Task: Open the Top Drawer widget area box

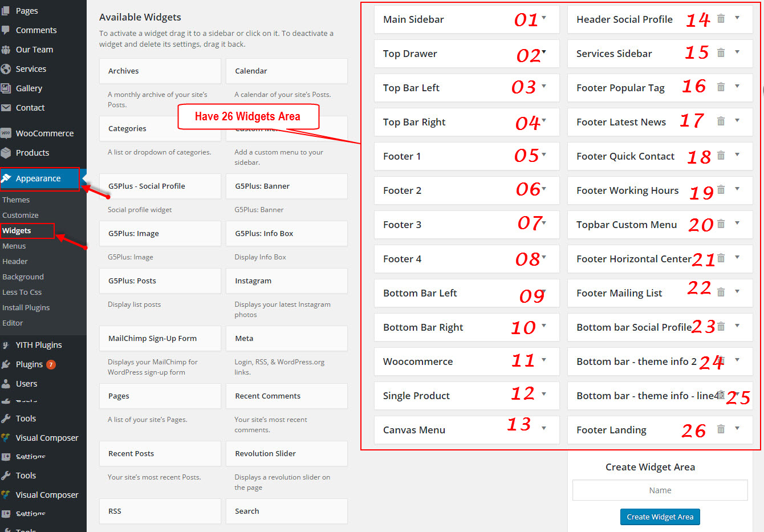Action: (x=467, y=54)
